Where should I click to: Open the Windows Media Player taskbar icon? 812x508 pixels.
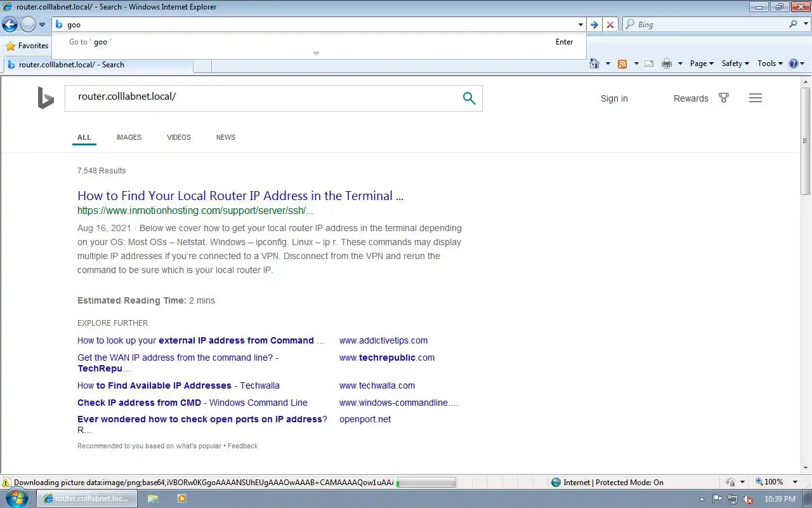(x=182, y=498)
